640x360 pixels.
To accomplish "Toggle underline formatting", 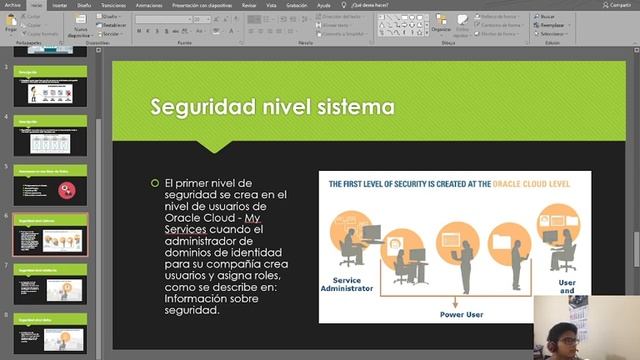I will pos(157,31).
